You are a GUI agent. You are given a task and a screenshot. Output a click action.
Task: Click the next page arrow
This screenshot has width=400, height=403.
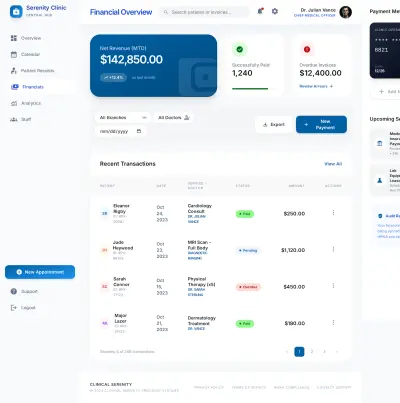point(336,352)
